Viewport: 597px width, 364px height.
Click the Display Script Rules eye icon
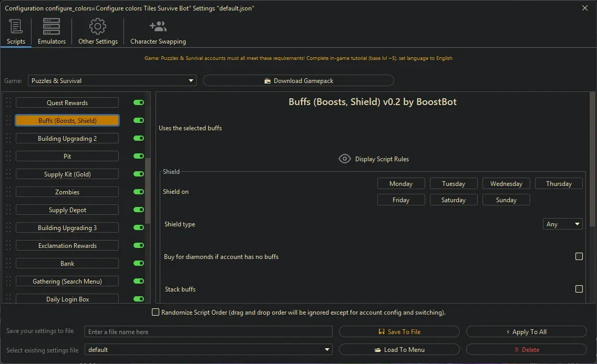[345, 159]
